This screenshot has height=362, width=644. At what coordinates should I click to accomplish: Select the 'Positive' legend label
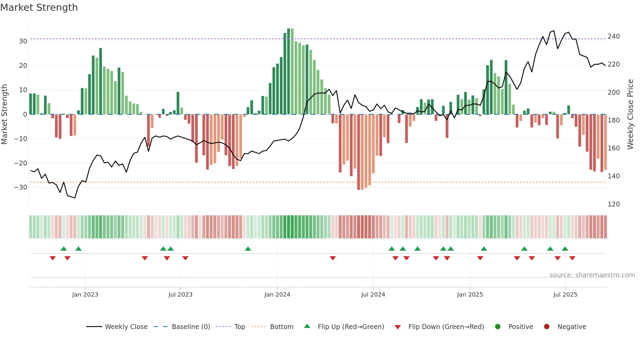[521, 327]
